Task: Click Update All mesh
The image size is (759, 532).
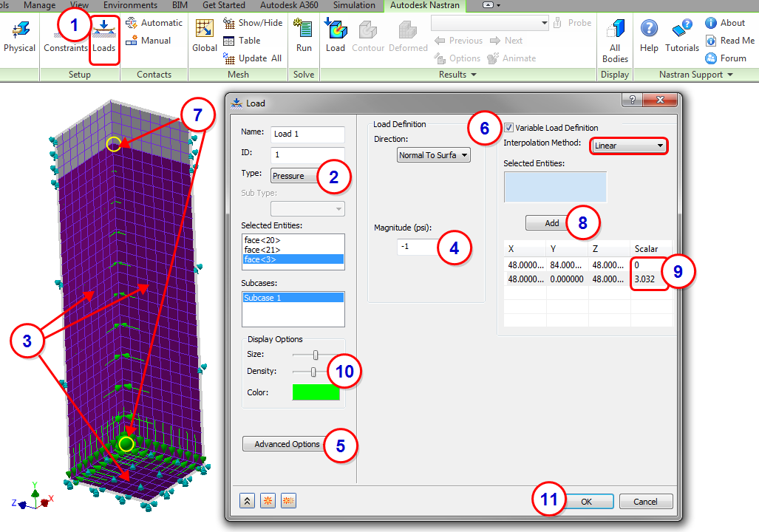Action: [x=252, y=58]
